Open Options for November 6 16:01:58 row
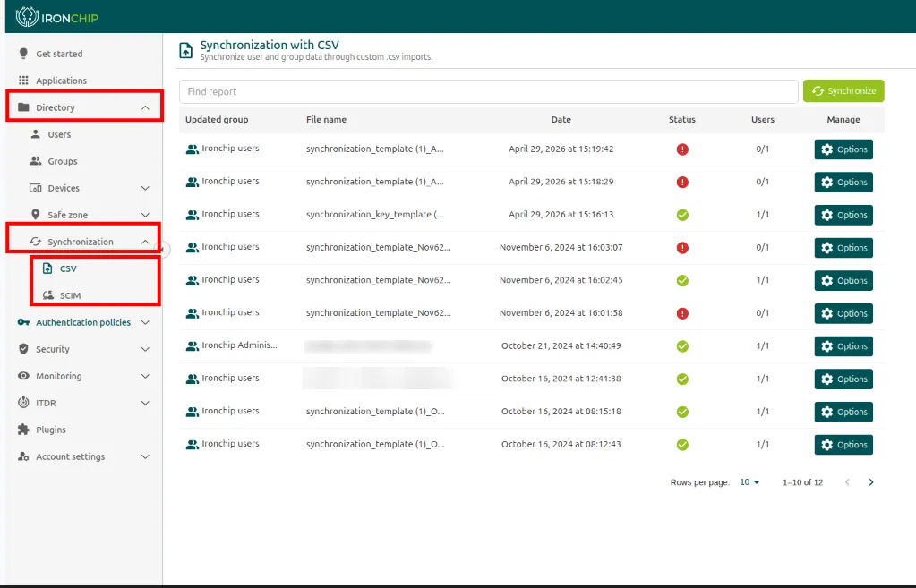The image size is (916, 588). point(843,313)
